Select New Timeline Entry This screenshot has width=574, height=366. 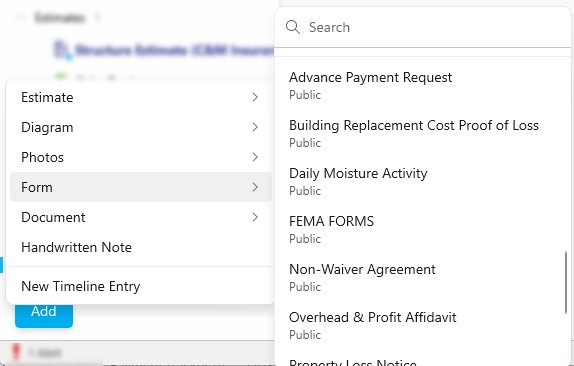[141, 286]
